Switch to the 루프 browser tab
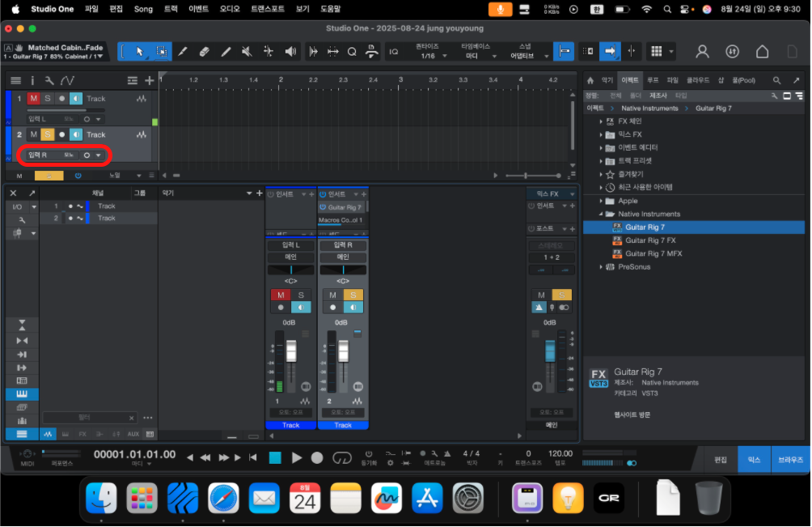Screen dimensions: 812x527 click(653, 80)
